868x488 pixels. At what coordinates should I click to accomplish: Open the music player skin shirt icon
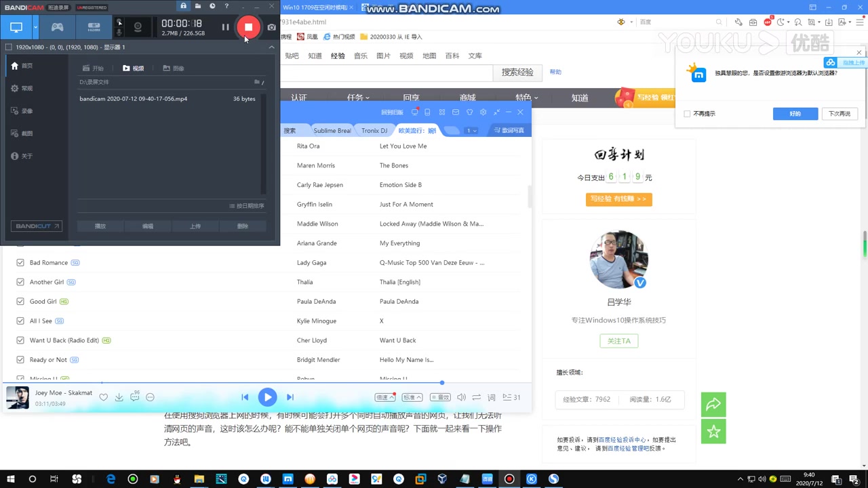pyautogui.click(x=469, y=112)
